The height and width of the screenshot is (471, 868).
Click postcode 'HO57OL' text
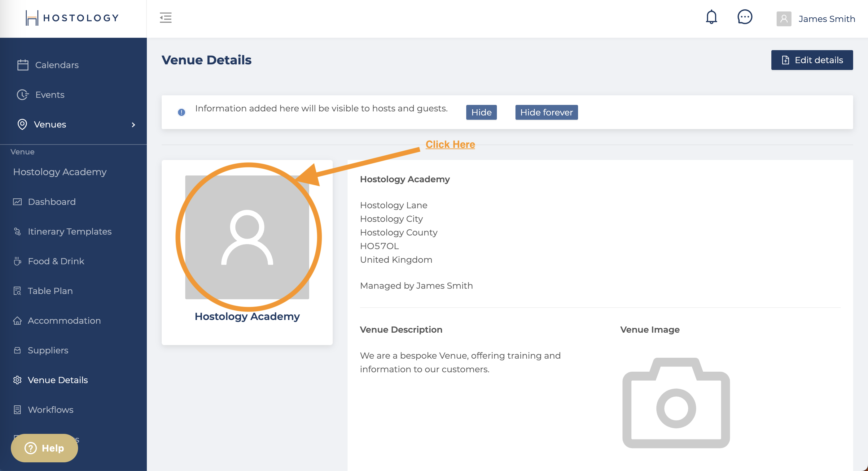379,246
